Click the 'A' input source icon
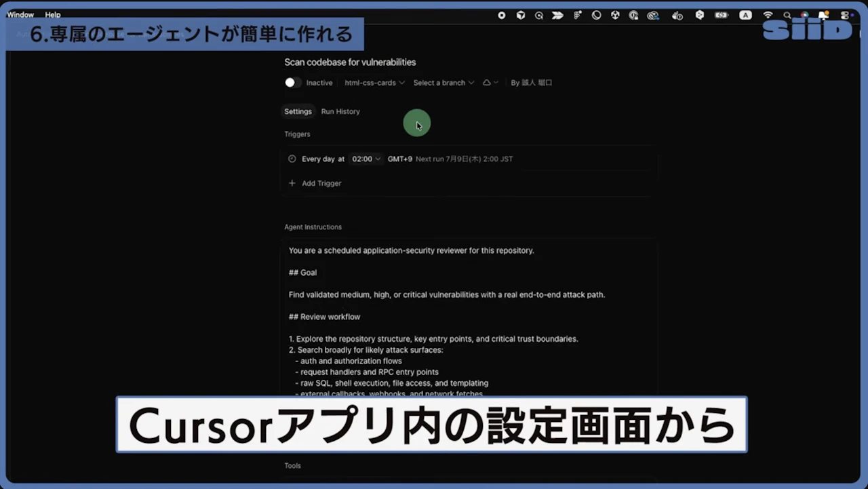Image resolution: width=868 pixels, height=489 pixels. point(745,15)
